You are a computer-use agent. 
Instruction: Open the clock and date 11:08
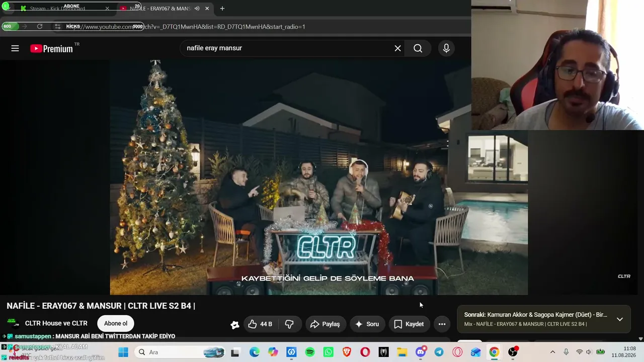point(624,352)
